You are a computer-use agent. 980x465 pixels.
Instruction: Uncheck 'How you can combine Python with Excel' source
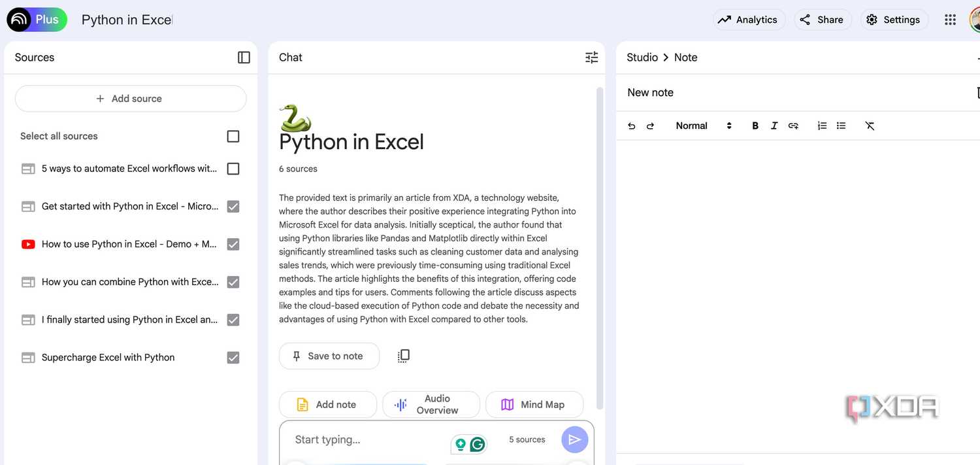(x=233, y=282)
